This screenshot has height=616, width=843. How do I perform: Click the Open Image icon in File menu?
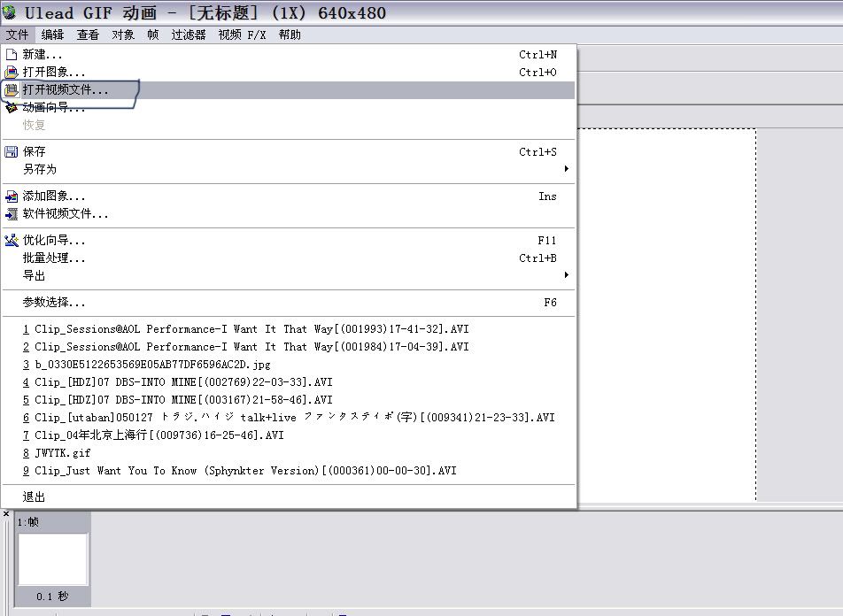click(11, 72)
